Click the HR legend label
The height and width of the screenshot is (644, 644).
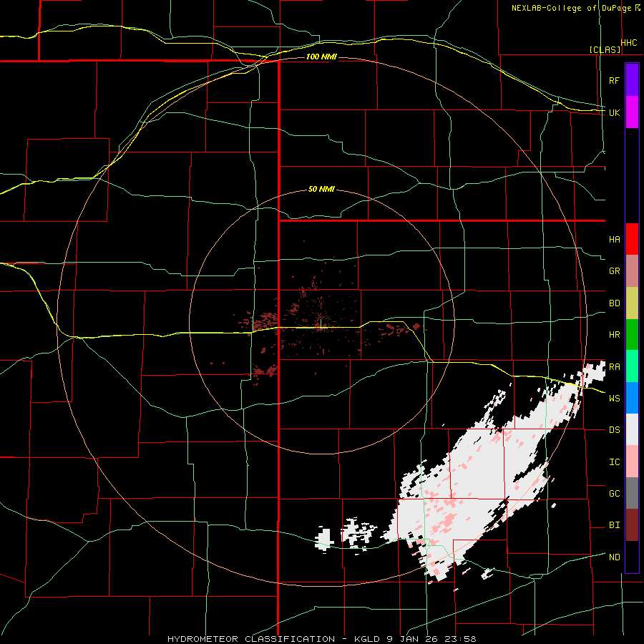pyautogui.click(x=615, y=335)
